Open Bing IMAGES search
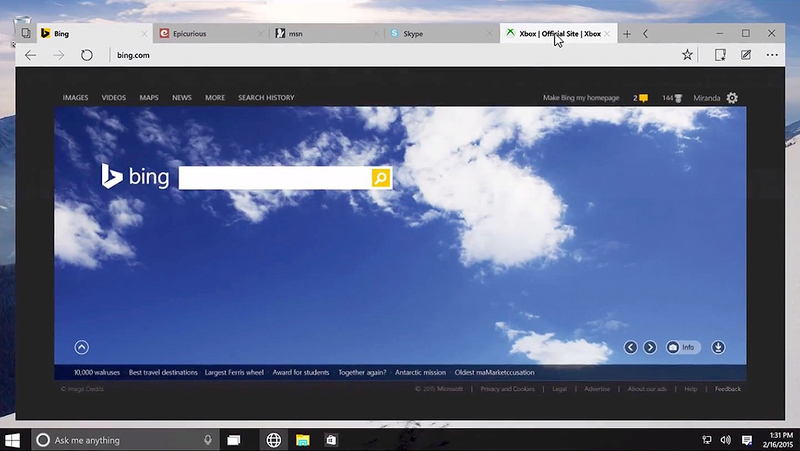Viewport: 800px width, 451px height. 76,97
